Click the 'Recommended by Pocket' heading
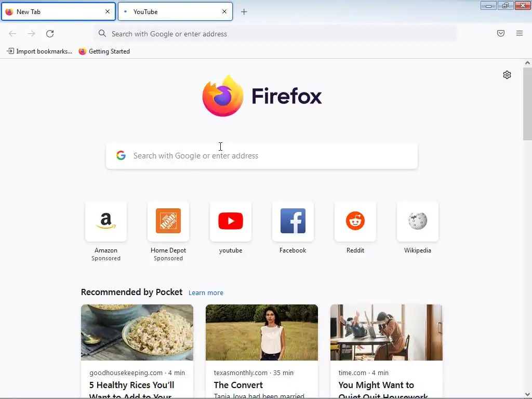Viewport: 532px width, 399px height. coord(131,292)
